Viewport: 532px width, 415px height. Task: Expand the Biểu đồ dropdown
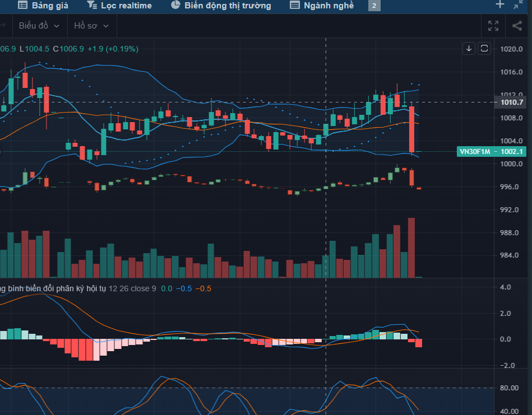[39, 26]
